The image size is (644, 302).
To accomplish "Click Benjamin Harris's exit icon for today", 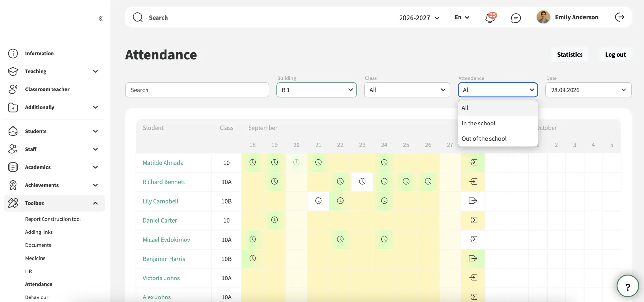I will click(x=473, y=258).
